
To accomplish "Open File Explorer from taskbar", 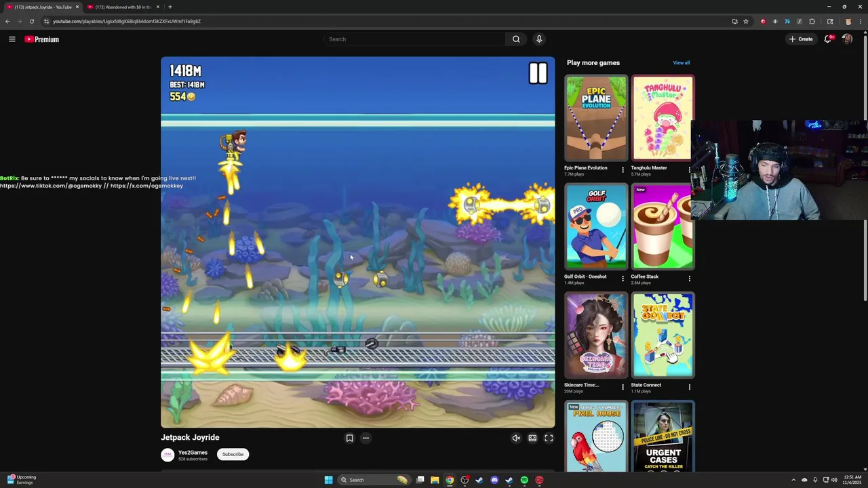I will tap(435, 480).
